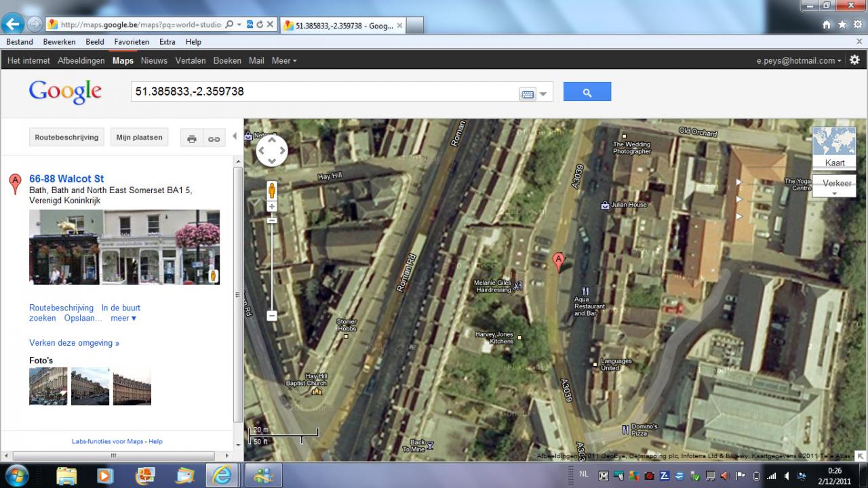Open the Verkeer layers dropdown
868x488 pixels.
pos(834,184)
